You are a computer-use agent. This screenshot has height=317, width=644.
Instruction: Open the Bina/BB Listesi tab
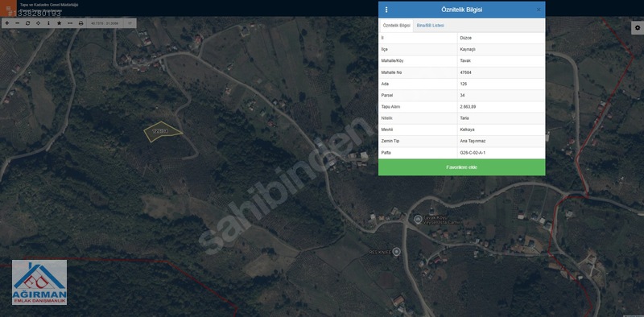(430, 26)
